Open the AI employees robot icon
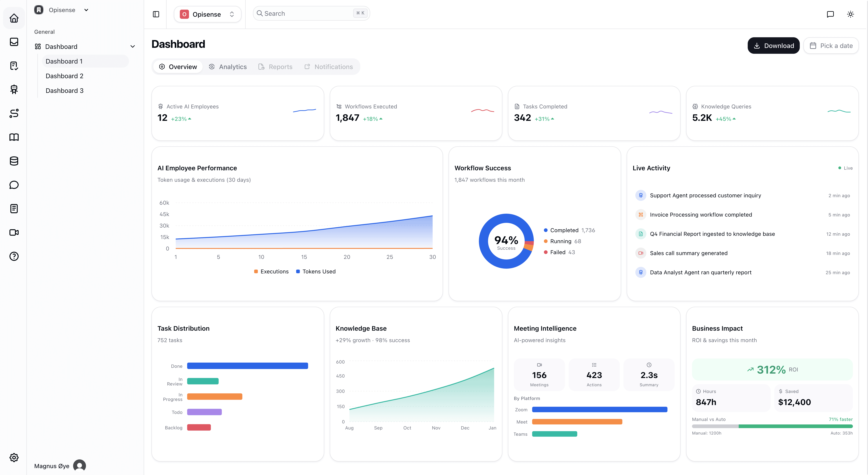 14,89
